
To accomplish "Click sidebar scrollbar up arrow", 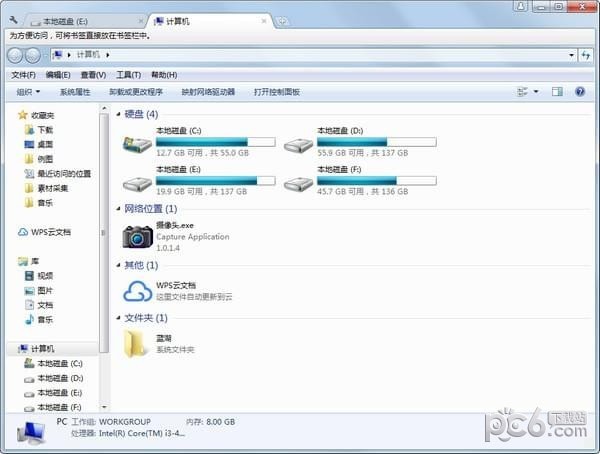I will [104, 109].
